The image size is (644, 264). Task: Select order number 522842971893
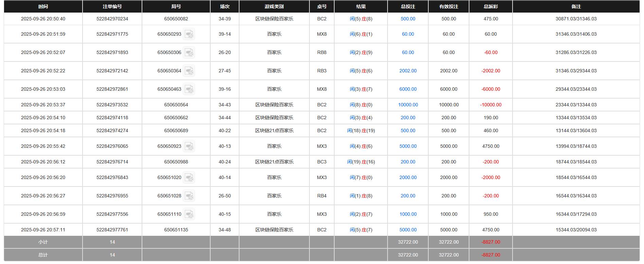(x=112, y=52)
